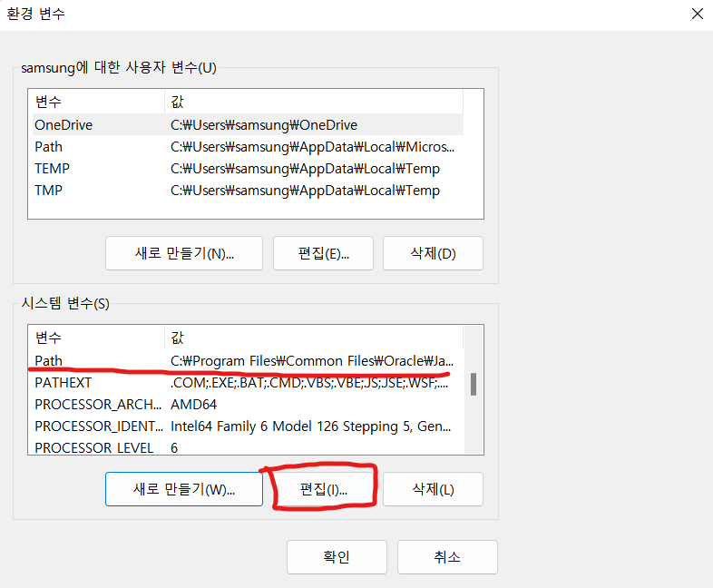Select user Path variable with AppData value
The image size is (713, 588).
pos(248,146)
